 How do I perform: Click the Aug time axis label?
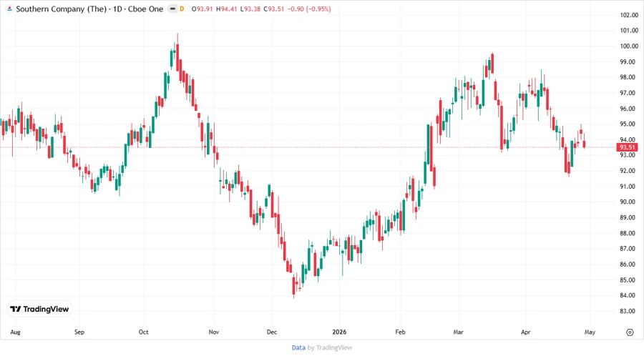(15, 332)
